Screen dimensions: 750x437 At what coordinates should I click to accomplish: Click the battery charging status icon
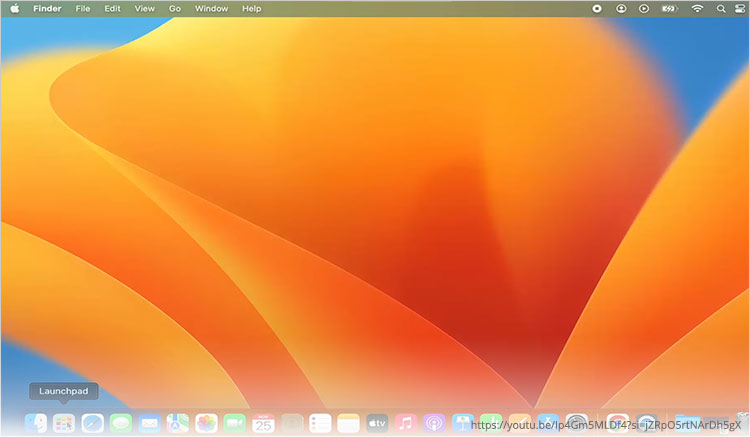(669, 9)
